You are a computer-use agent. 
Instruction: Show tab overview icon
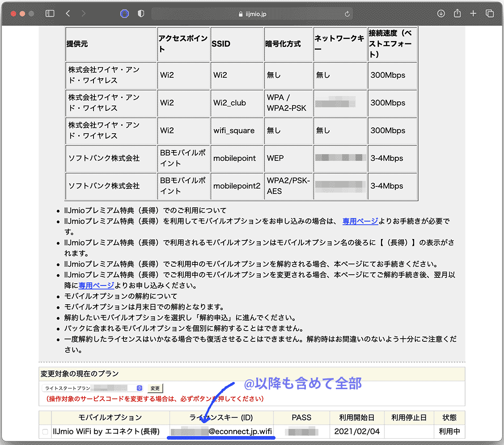[490, 13]
